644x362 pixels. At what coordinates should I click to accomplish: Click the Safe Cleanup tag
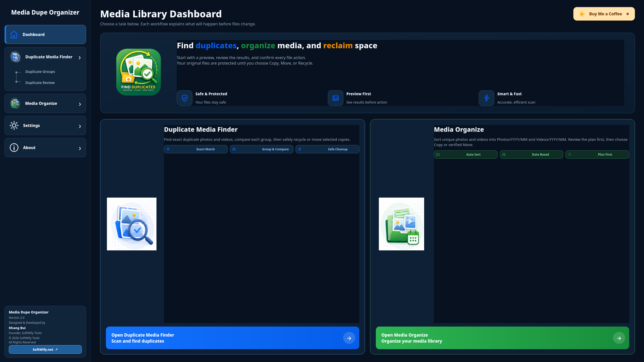327,149
